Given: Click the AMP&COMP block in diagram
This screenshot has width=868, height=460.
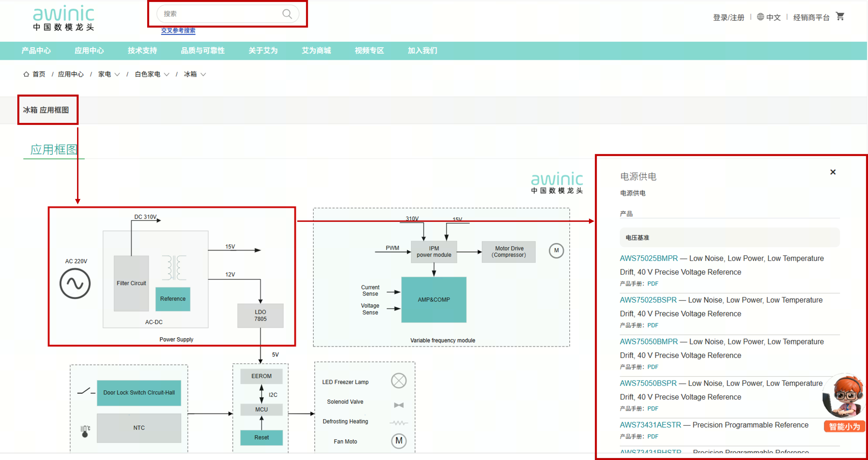Looking at the screenshot, I should click(434, 300).
